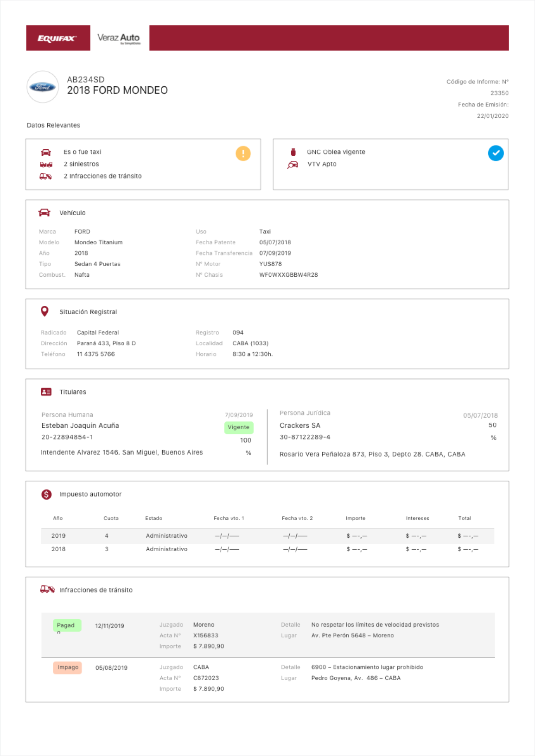This screenshot has height=756, width=535.
Task: Click the Localidad value 'CABA (1033)'
Action: [x=250, y=343]
